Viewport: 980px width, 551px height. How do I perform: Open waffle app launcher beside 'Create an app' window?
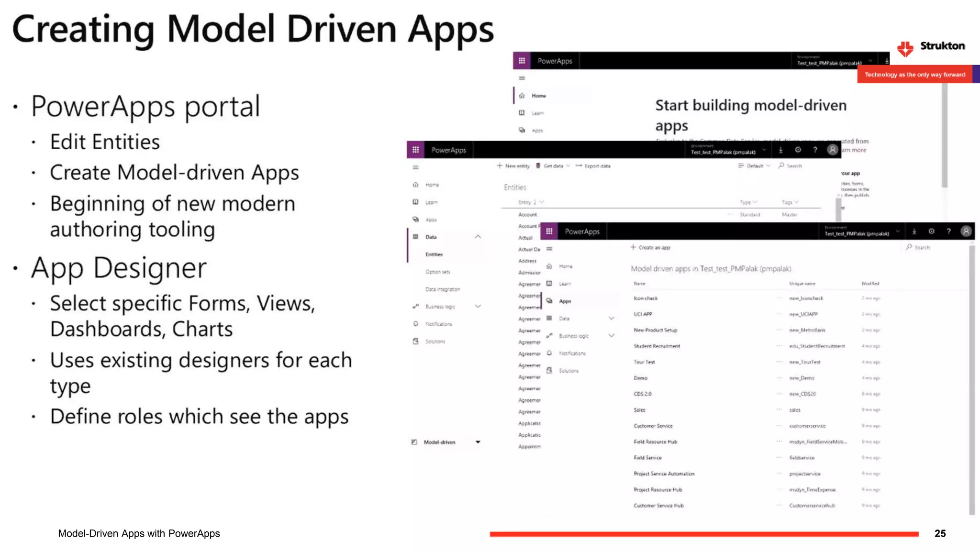coord(549,231)
